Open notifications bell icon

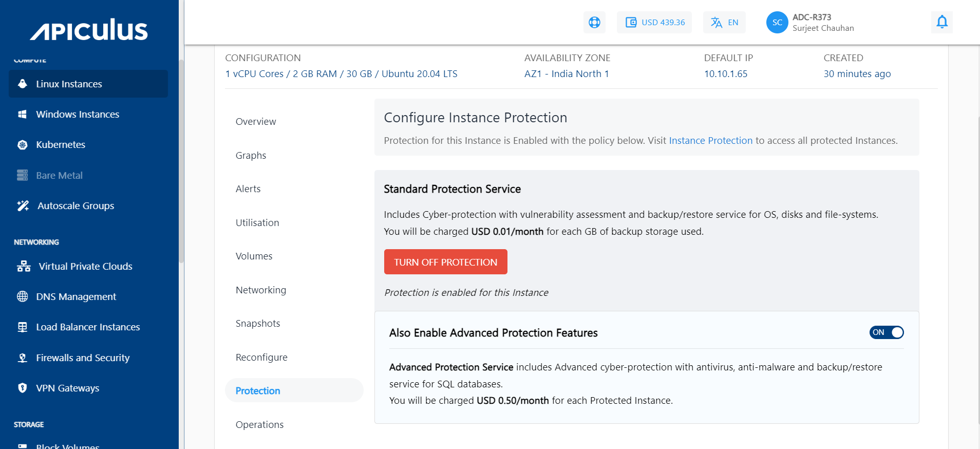(x=941, y=22)
